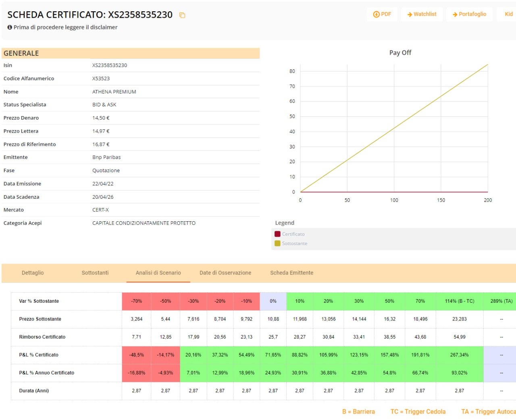516x420 pixels.
Task: Open the Date di Osservazione tab
Action: tap(225, 273)
